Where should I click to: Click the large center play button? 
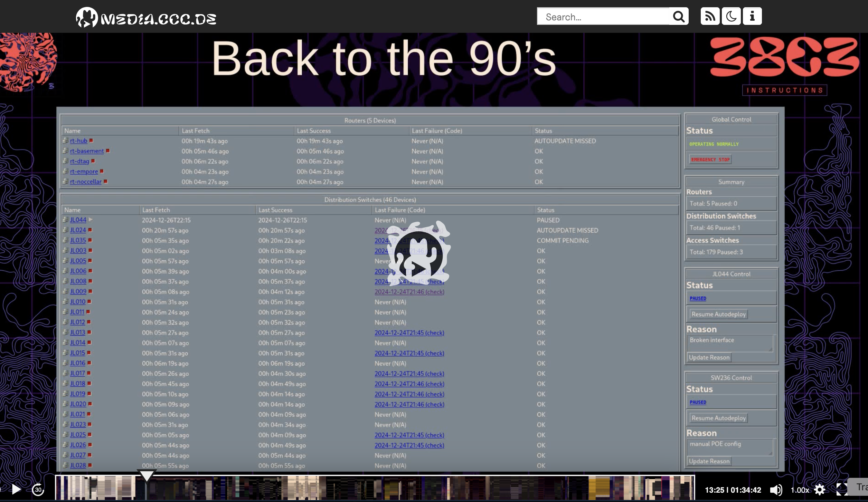point(418,253)
